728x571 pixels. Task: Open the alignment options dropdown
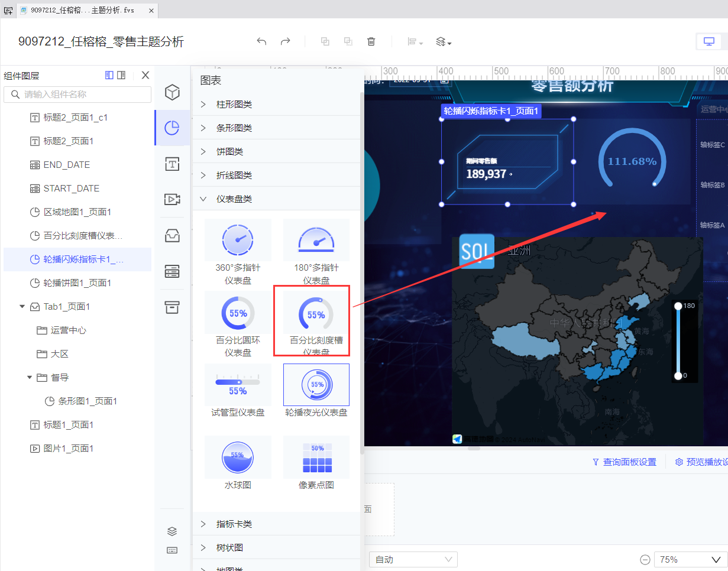click(x=415, y=42)
